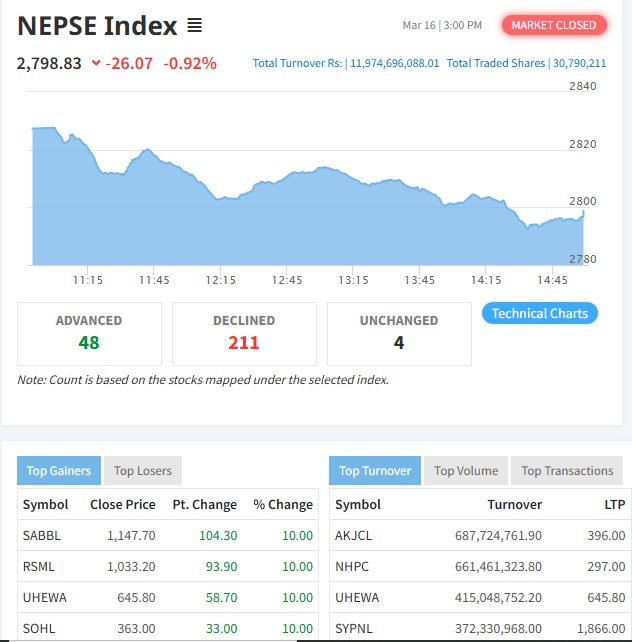Viewport: 632px width, 642px height.
Task: Open the Top Transactions tab
Action: point(567,471)
